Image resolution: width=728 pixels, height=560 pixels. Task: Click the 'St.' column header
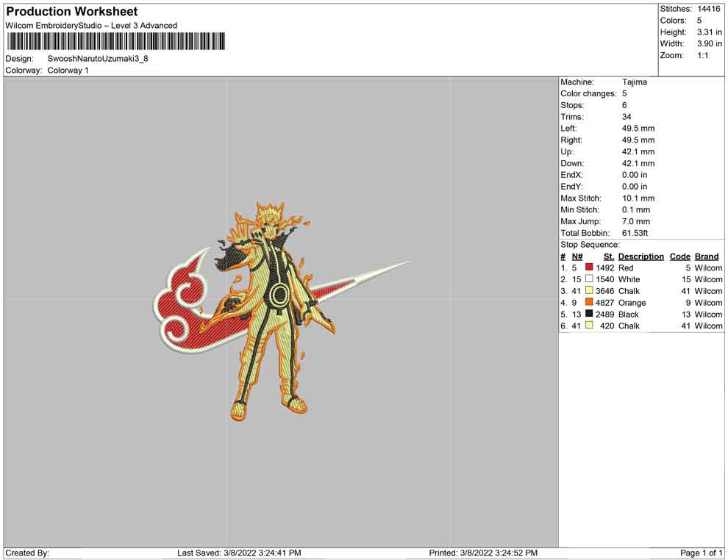[609, 256]
